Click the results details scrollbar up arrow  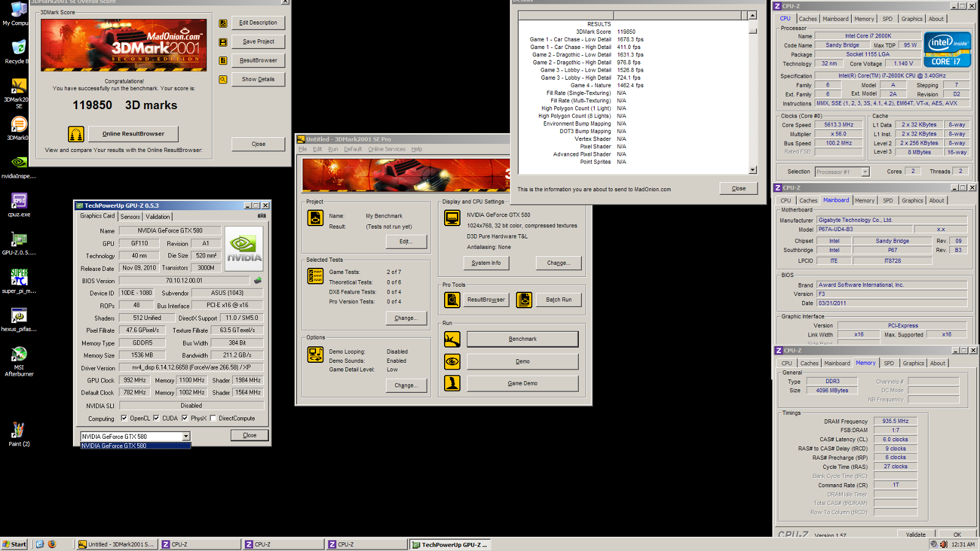(753, 15)
